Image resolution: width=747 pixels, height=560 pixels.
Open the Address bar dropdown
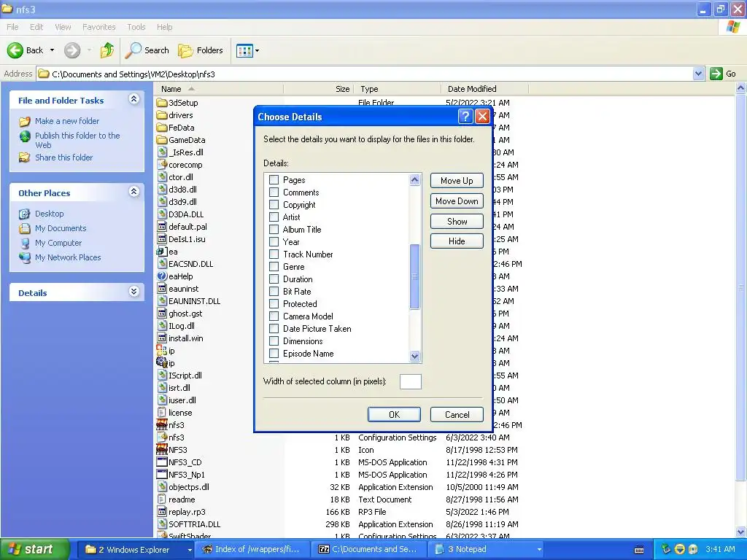[x=698, y=74]
